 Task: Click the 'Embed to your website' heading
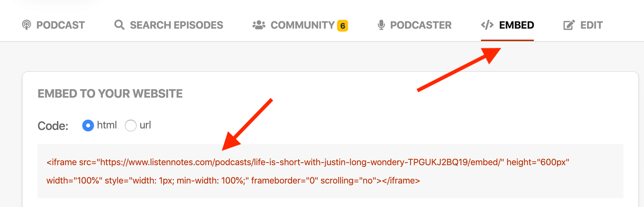110,94
